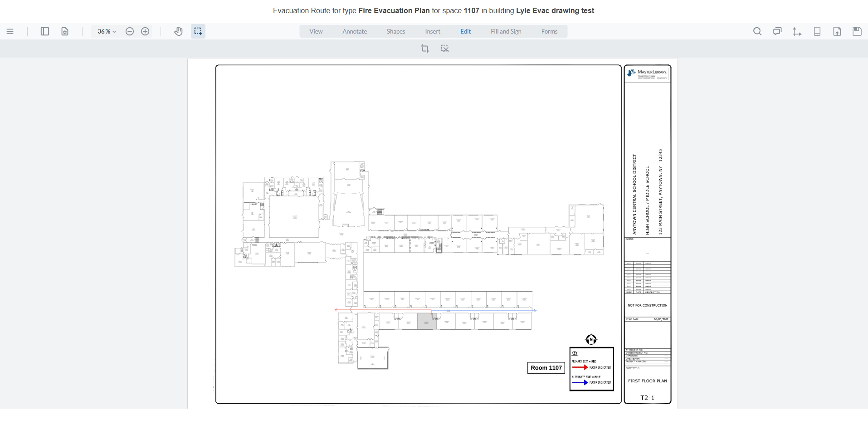Click the file upload icon
The image size is (868, 425).
(x=837, y=31)
